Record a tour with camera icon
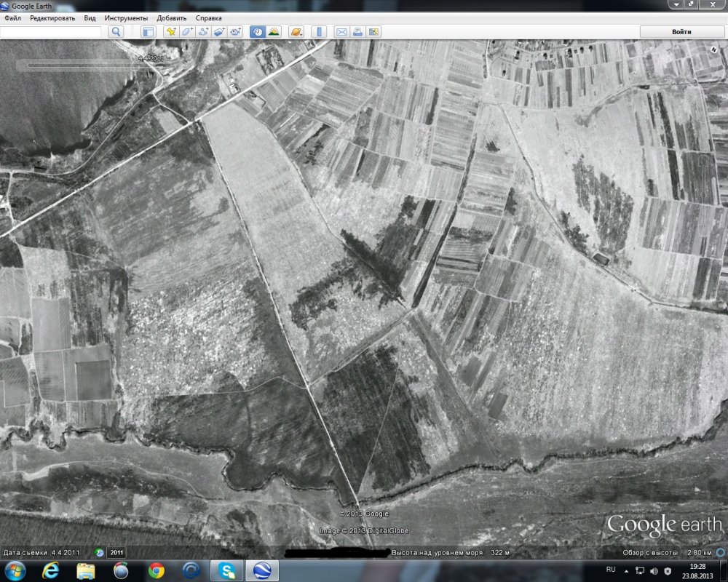Image resolution: width=728 pixels, height=582 pixels. [x=235, y=32]
